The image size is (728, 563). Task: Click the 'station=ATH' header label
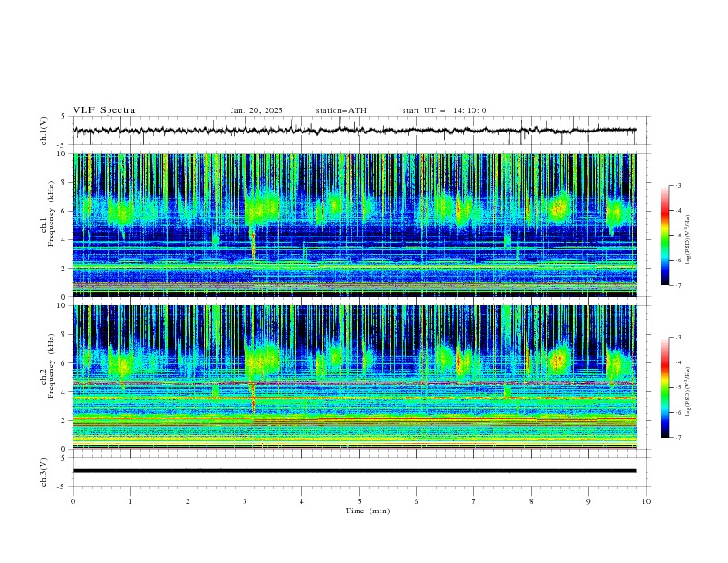pyautogui.click(x=341, y=110)
